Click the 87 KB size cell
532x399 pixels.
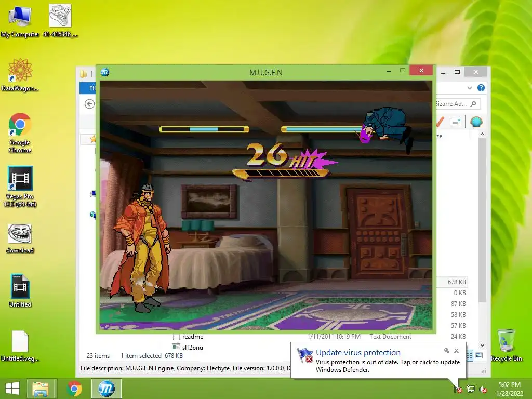click(x=458, y=303)
